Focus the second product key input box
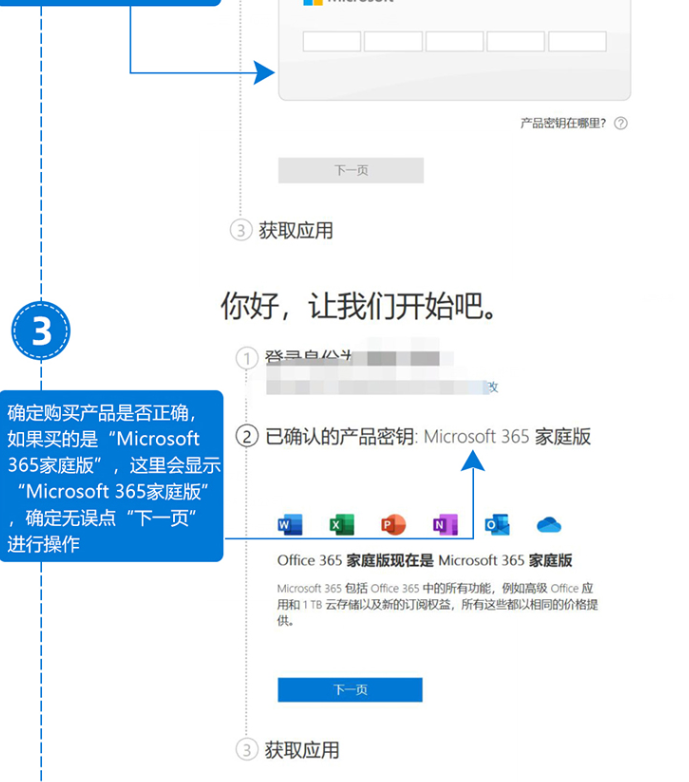Screen dimensions: 689x782 393,41
